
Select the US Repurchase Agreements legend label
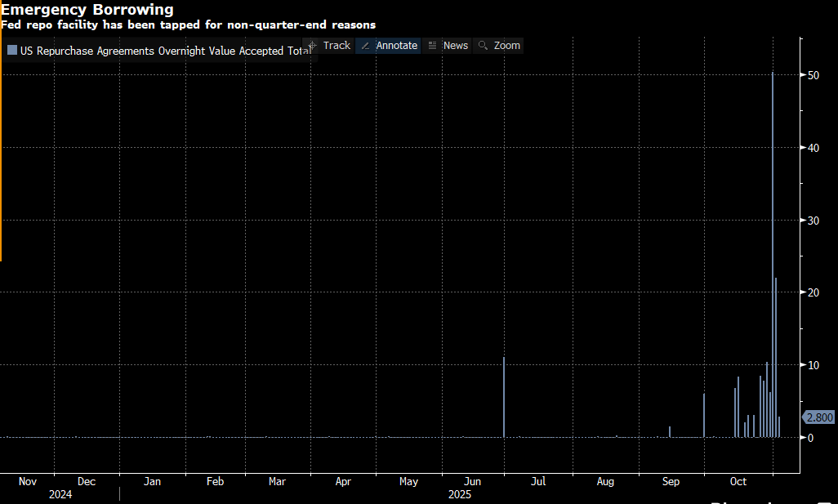point(163,51)
